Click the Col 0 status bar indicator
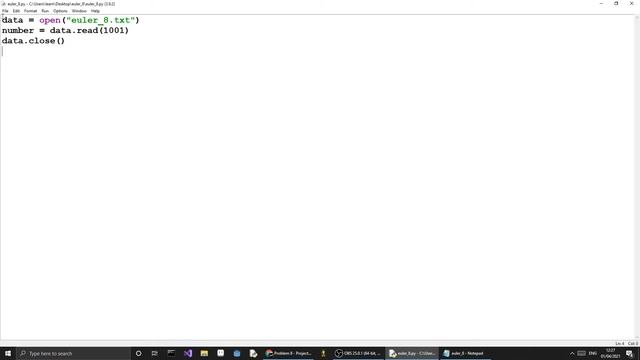 [633, 344]
